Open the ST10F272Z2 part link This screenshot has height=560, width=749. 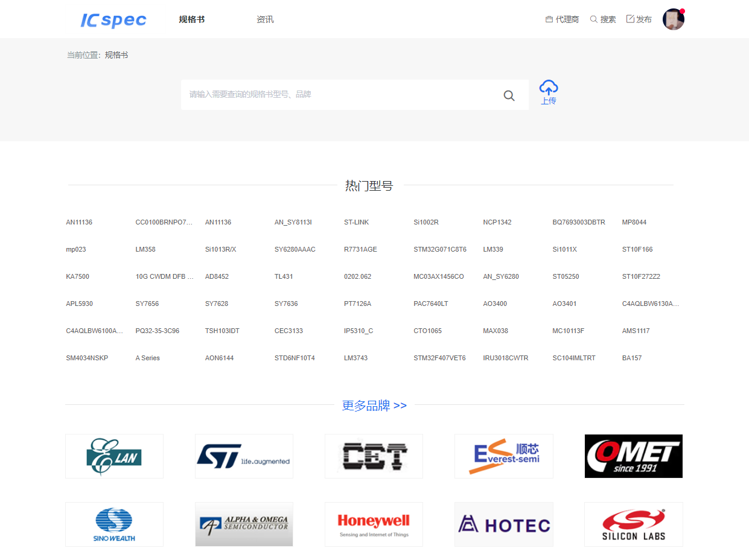[x=642, y=276]
